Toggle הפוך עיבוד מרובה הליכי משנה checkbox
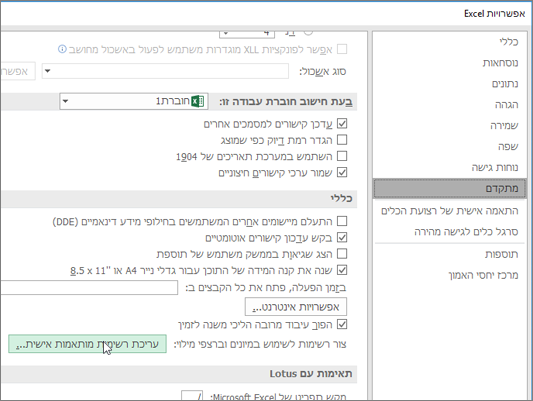The height and width of the screenshot is (401, 533). pos(342,324)
